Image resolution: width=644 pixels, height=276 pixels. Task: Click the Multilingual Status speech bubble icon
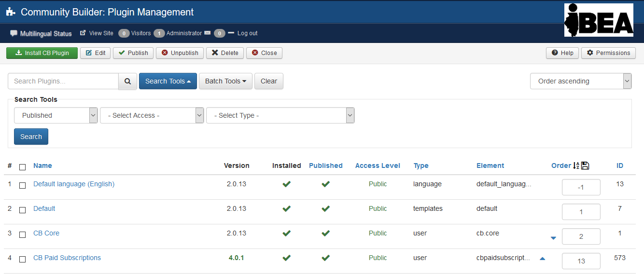(14, 33)
